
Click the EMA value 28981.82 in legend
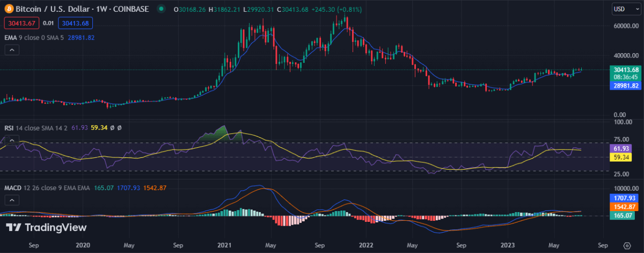(x=82, y=38)
